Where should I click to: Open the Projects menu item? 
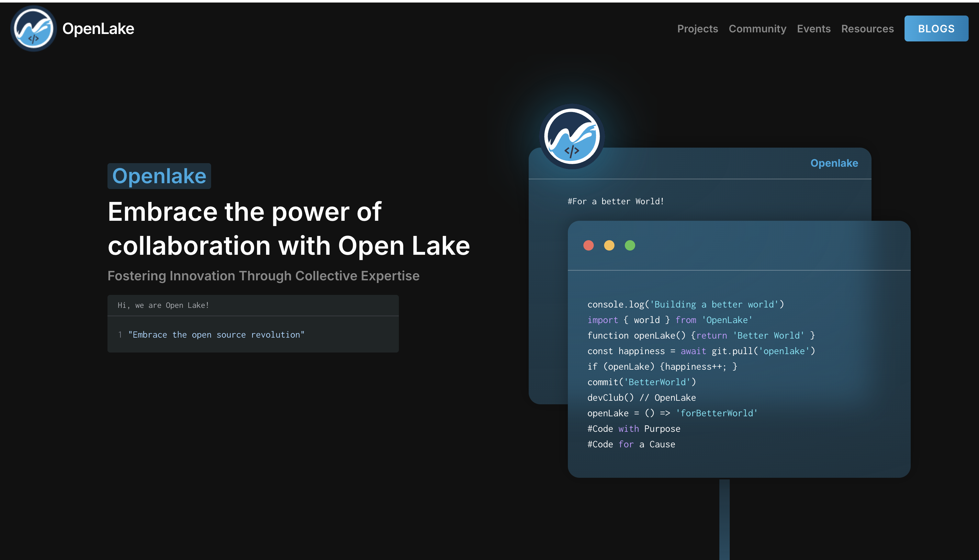[697, 29]
